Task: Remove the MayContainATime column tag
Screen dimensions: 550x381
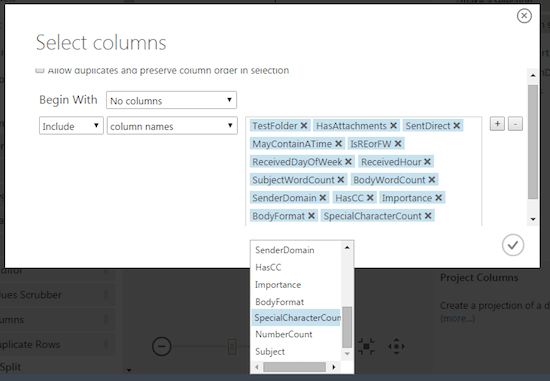Action: click(x=338, y=144)
